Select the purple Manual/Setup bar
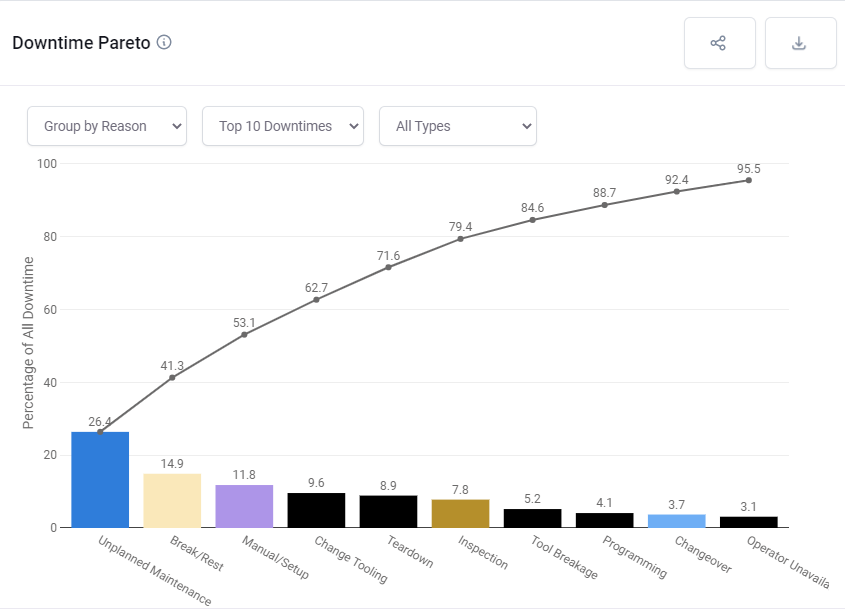 click(x=244, y=506)
